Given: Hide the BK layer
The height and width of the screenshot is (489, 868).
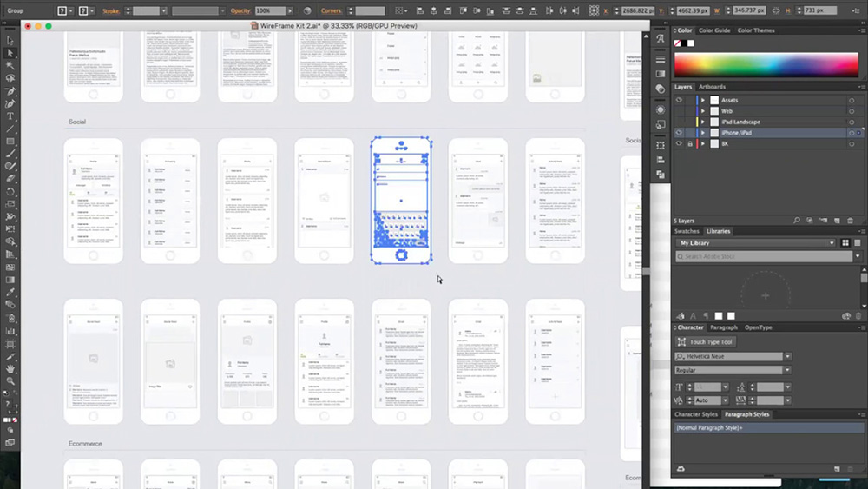Looking at the screenshot, I should click(679, 143).
